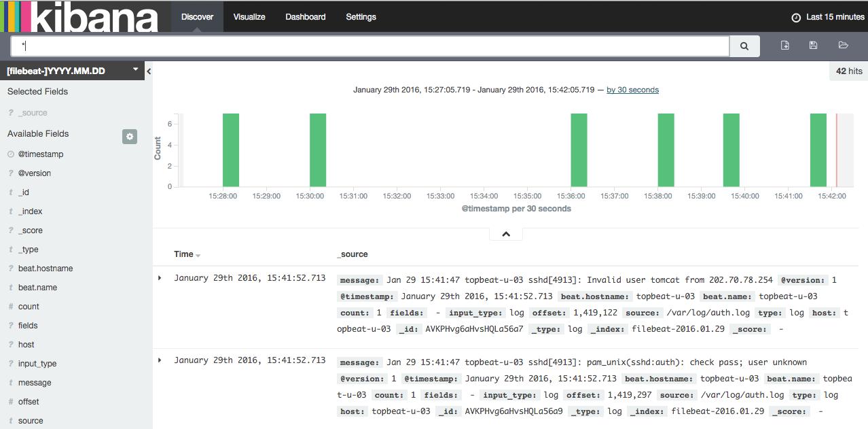Image resolution: width=868 pixels, height=429 pixels.
Task: Expand the second log entry row
Action: click(x=160, y=360)
